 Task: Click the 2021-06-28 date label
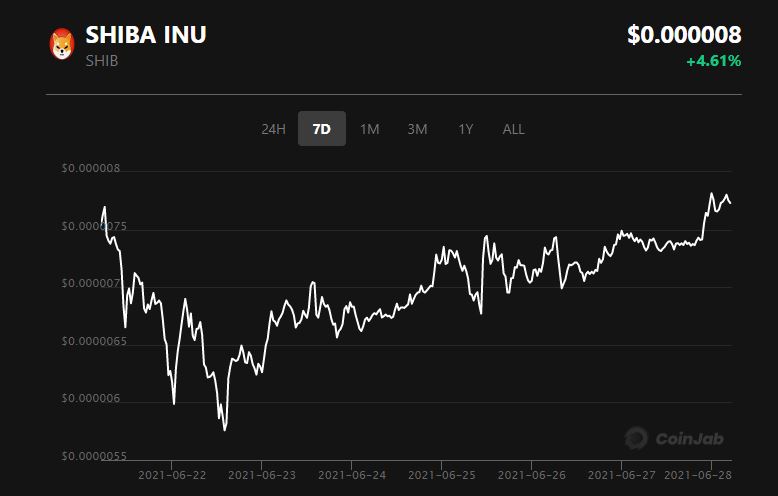click(x=698, y=475)
